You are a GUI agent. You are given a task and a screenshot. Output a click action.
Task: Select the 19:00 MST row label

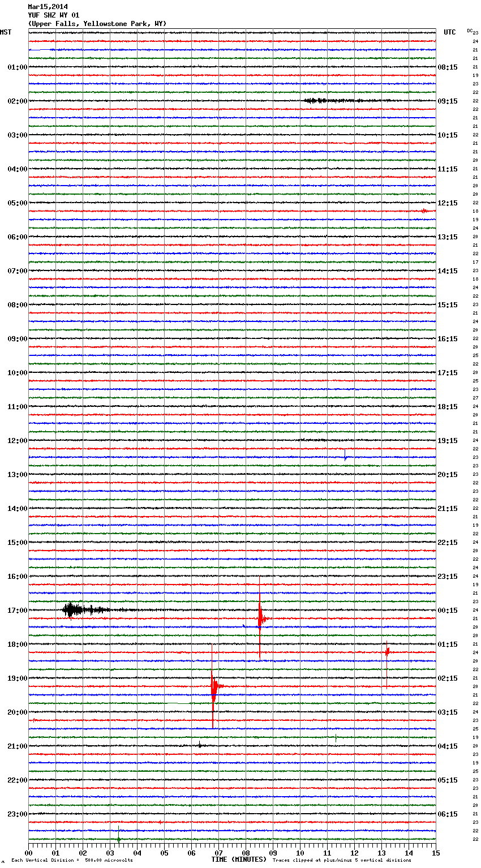(18, 678)
